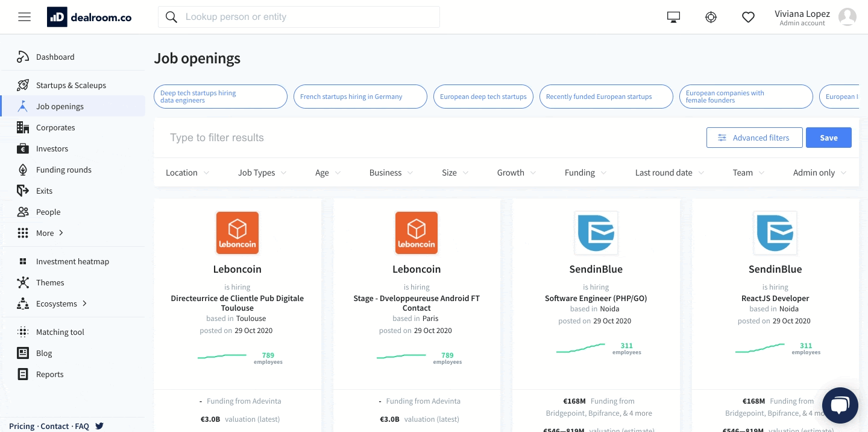Expand the Team filter dropdown

(749, 173)
